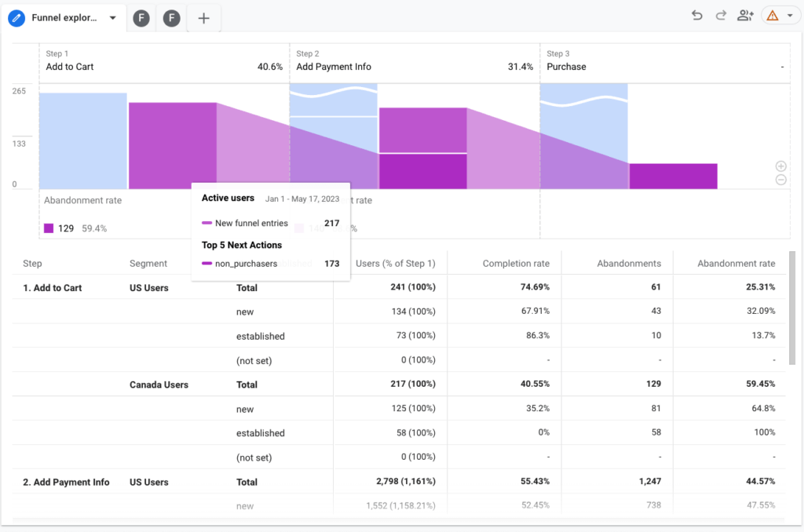
Task: Switch to the first F tab
Action: click(141, 17)
